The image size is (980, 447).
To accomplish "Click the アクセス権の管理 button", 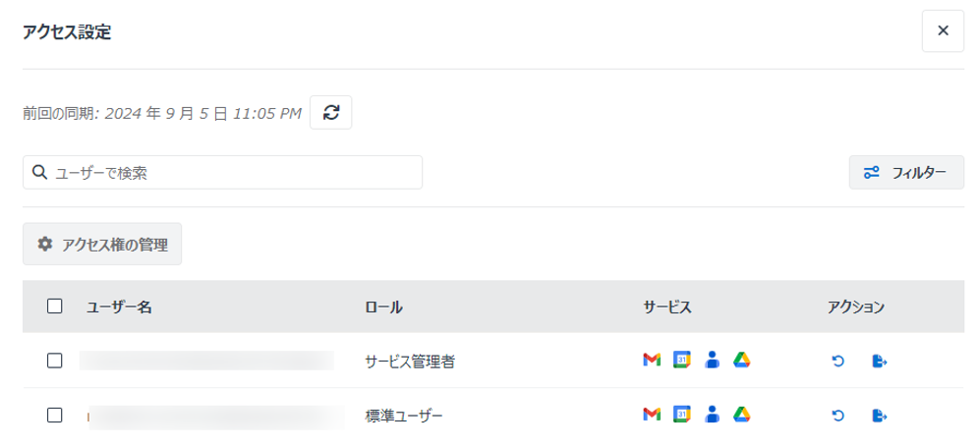I will (x=102, y=244).
